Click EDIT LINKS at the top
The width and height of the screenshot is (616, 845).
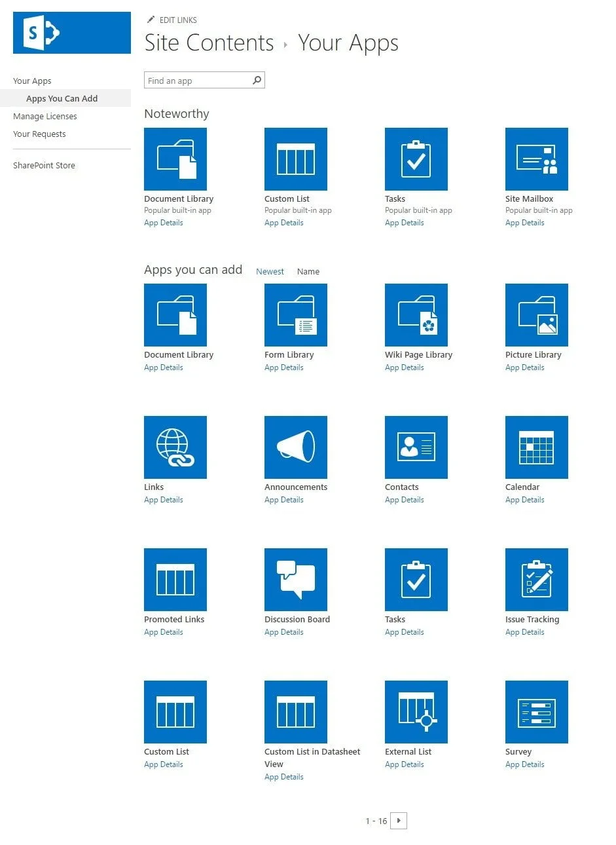click(x=177, y=20)
